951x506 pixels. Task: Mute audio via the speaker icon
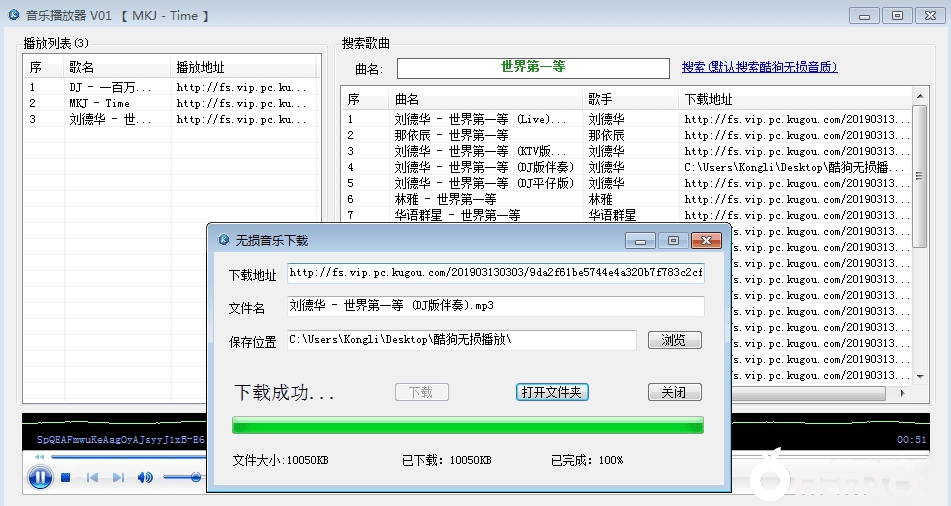pyautogui.click(x=145, y=478)
